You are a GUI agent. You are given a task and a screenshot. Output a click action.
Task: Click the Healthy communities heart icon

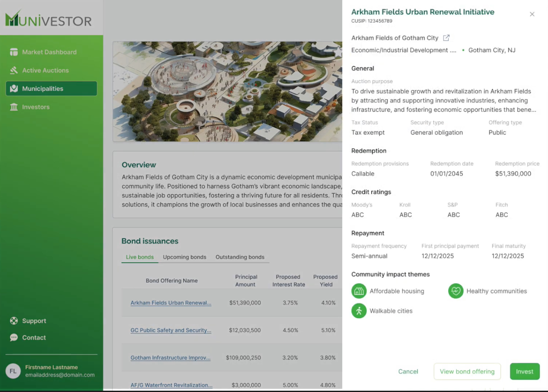click(455, 291)
